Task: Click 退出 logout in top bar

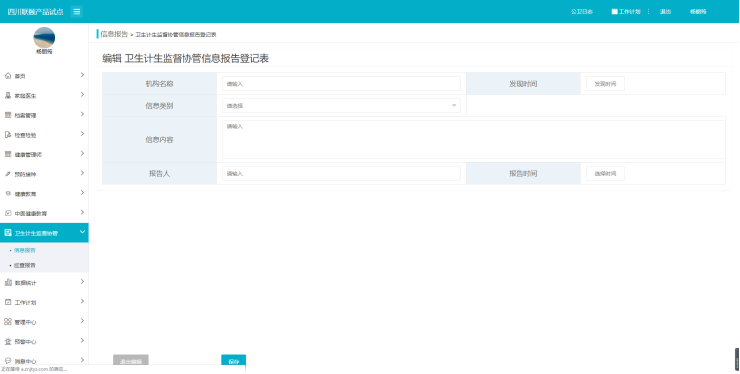Action: (x=665, y=11)
